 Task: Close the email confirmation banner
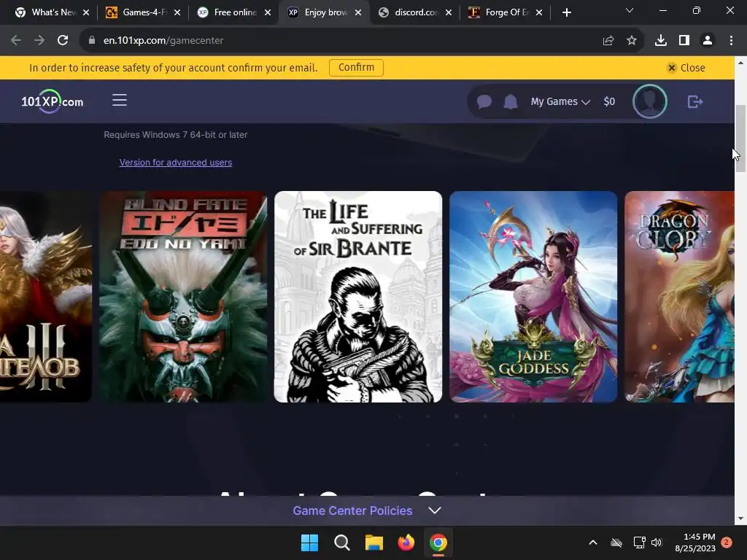[x=686, y=68]
